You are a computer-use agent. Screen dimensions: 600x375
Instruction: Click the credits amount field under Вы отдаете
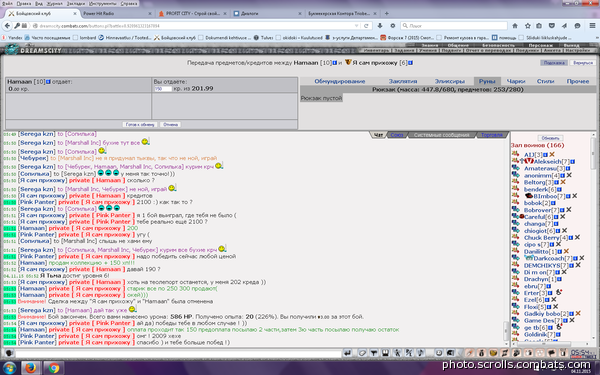coord(163,89)
